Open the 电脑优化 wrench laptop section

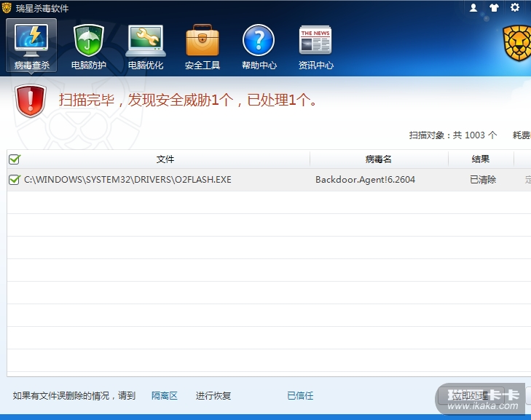click(146, 47)
